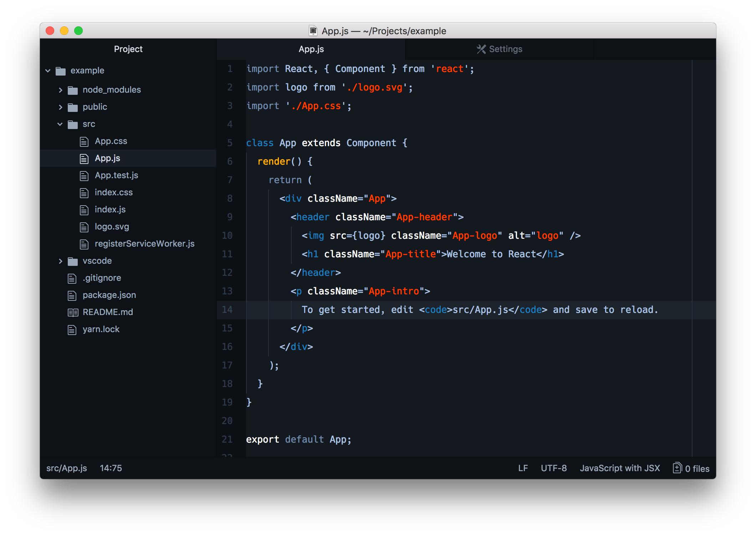Click the 0 files document icon in status bar
This screenshot has width=756, height=536.
677,468
